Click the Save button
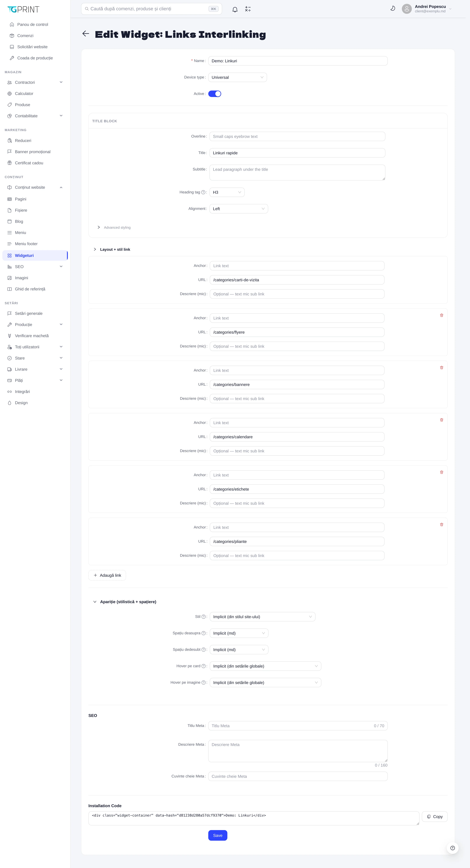The width and height of the screenshot is (470, 868). tap(218, 835)
